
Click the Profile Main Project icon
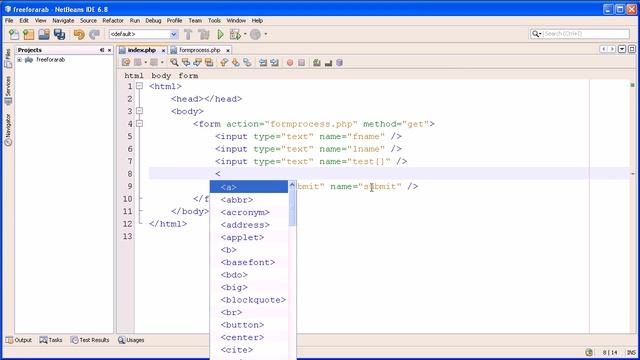(255, 34)
